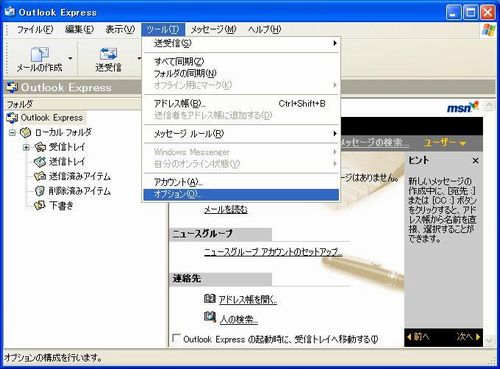Open the 表示 menu
Screen dimensions: 500x369
pyautogui.click(x=120, y=30)
